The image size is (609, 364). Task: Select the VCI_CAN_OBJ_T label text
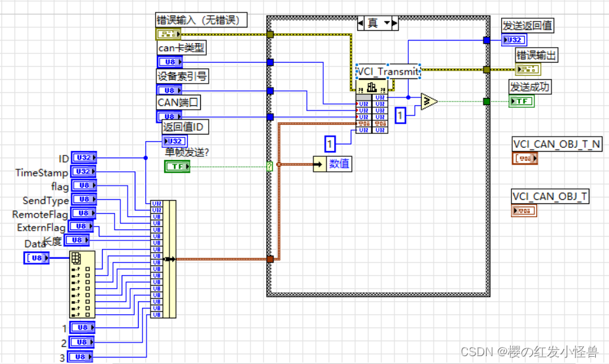(550, 196)
